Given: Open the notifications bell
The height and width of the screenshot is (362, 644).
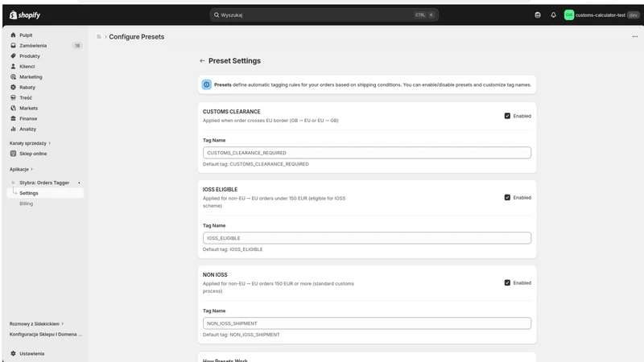Looking at the screenshot, I should [553, 14].
